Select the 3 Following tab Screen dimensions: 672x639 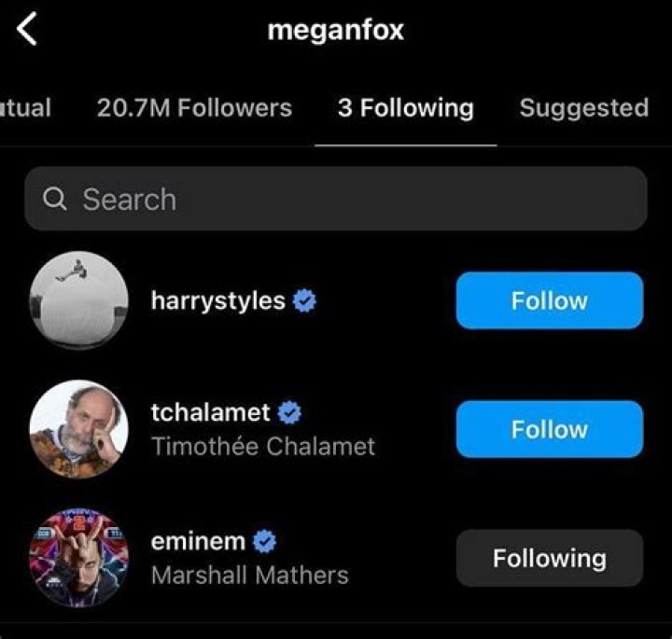pos(405,108)
